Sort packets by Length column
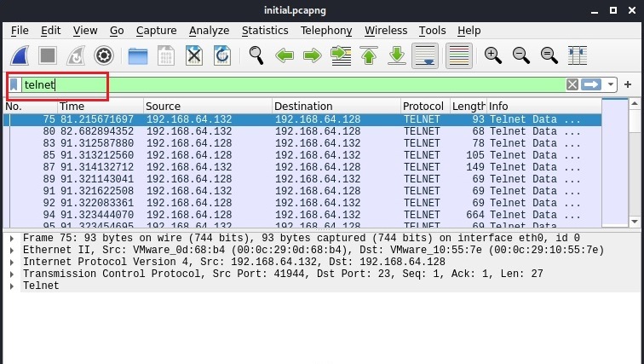644x364 pixels. pos(469,107)
